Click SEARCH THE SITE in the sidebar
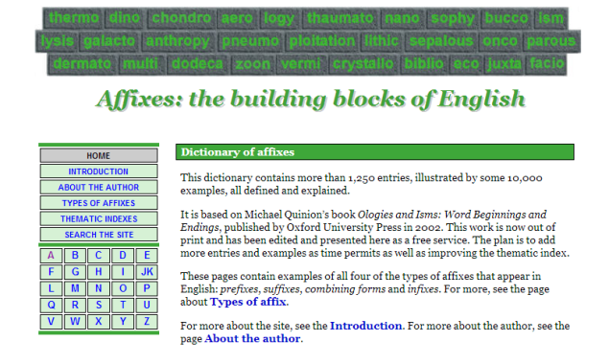The image size is (609, 364). click(x=99, y=235)
